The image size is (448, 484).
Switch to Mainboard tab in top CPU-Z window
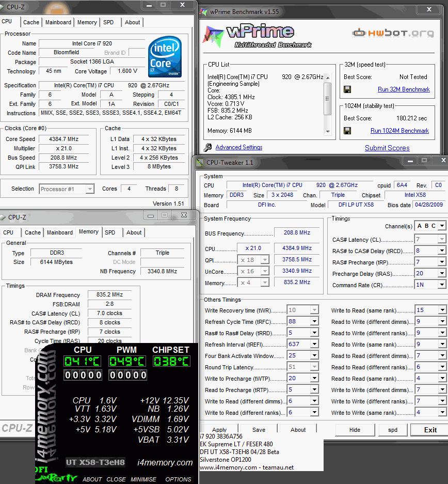pos(58,22)
